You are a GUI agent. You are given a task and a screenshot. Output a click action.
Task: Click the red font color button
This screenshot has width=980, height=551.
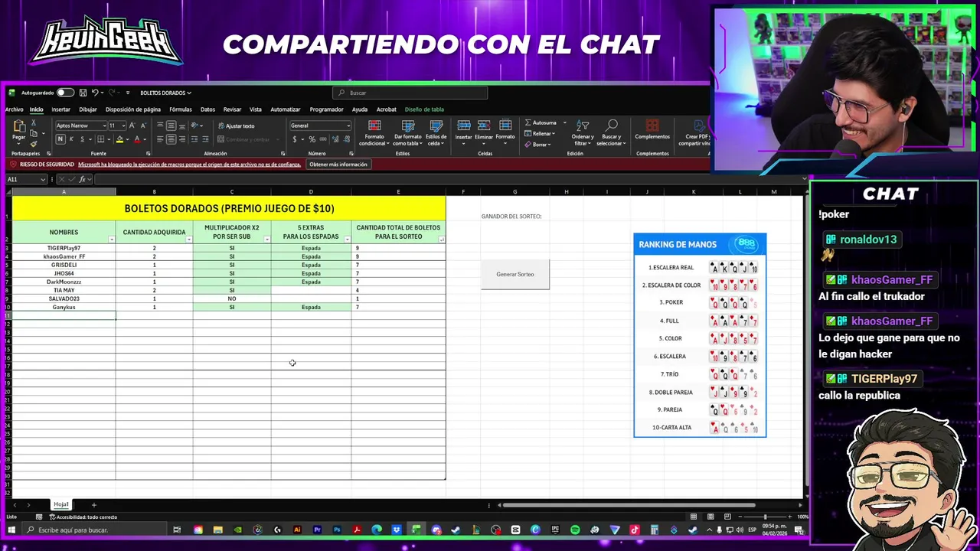[137, 139]
